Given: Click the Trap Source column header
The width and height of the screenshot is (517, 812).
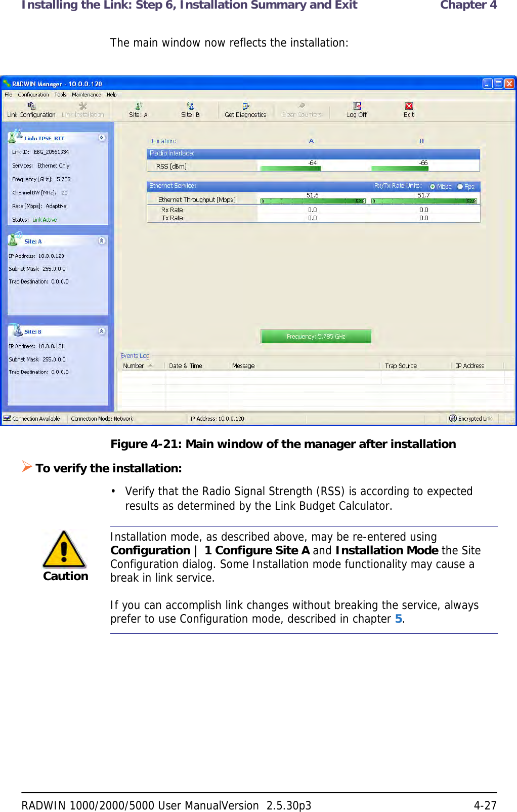Looking at the screenshot, I should click(x=416, y=366).
